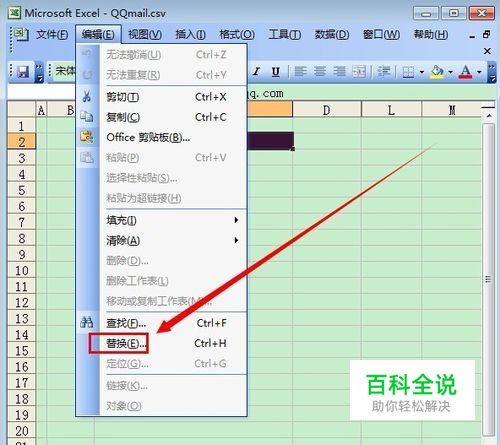Choose Copy Ctrl+C from Edit menu

[162, 117]
